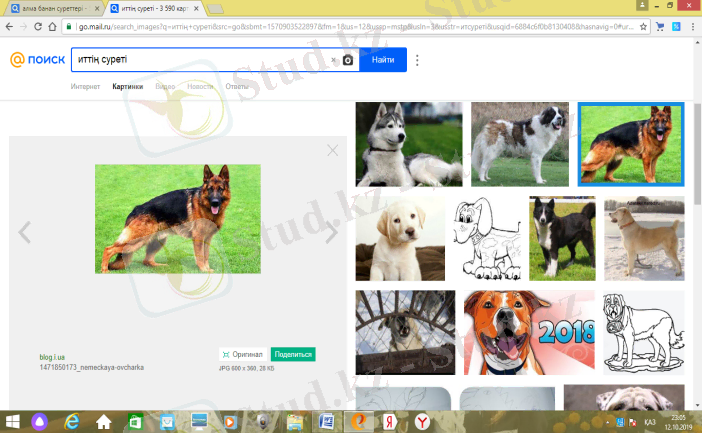
Task: Open the three-dot options next to Найти
Action: click(x=417, y=60)
